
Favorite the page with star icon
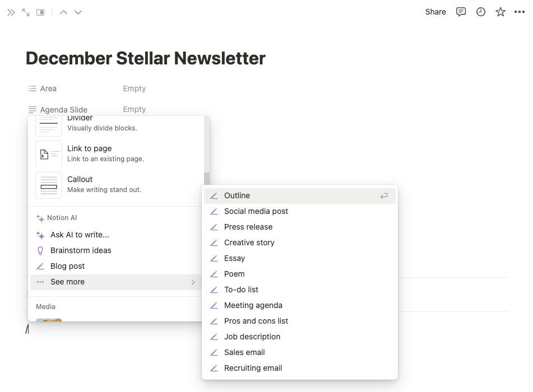[500, 12]
